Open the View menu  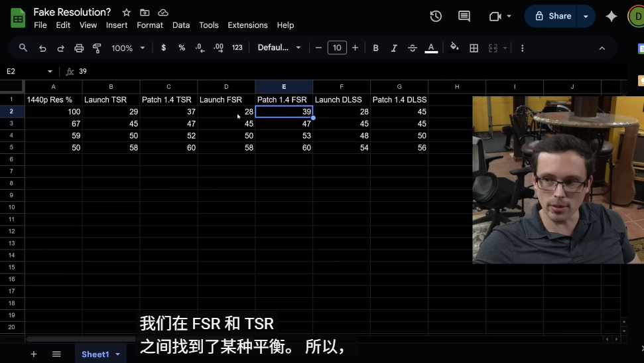pos(88,25)
